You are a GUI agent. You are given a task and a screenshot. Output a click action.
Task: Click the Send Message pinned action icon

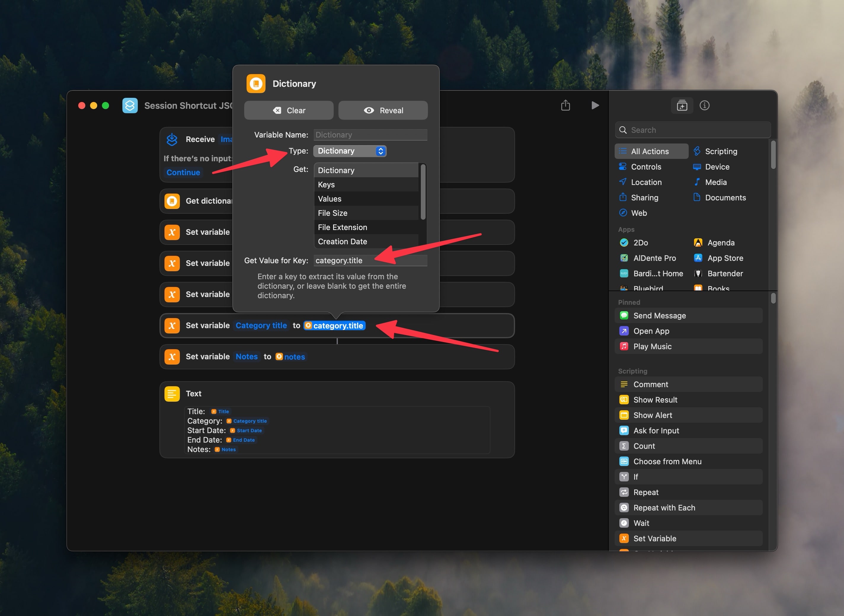[x=624, y=315]
